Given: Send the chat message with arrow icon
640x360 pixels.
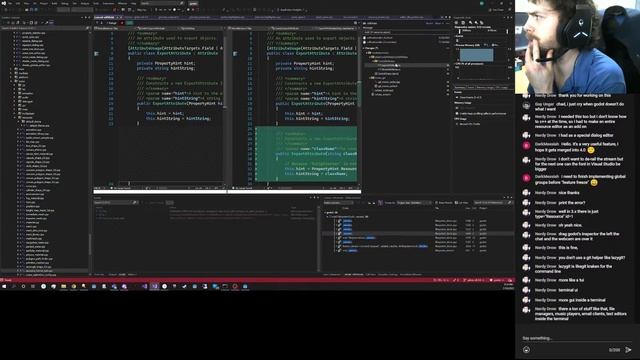Looking at the screenshot, I should (628, 350).
